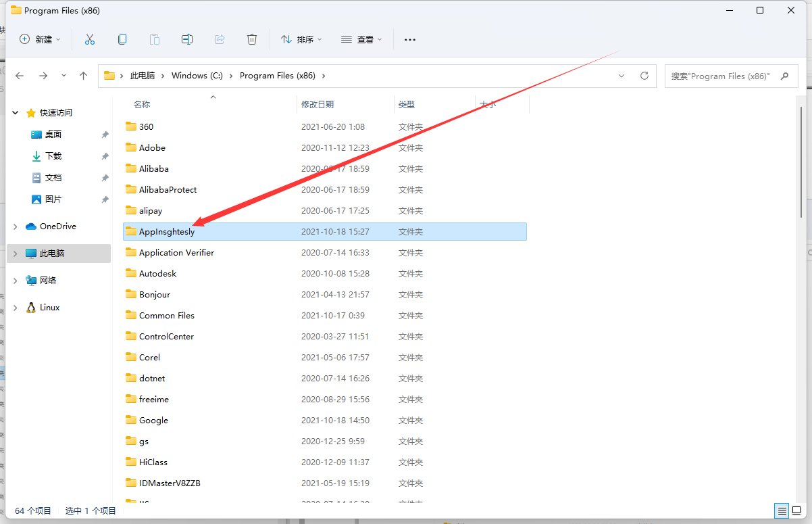Click the Copy icon in toolbar
Image resolution: width=812 pixels, height=524 pixels.
click(122, 39)
